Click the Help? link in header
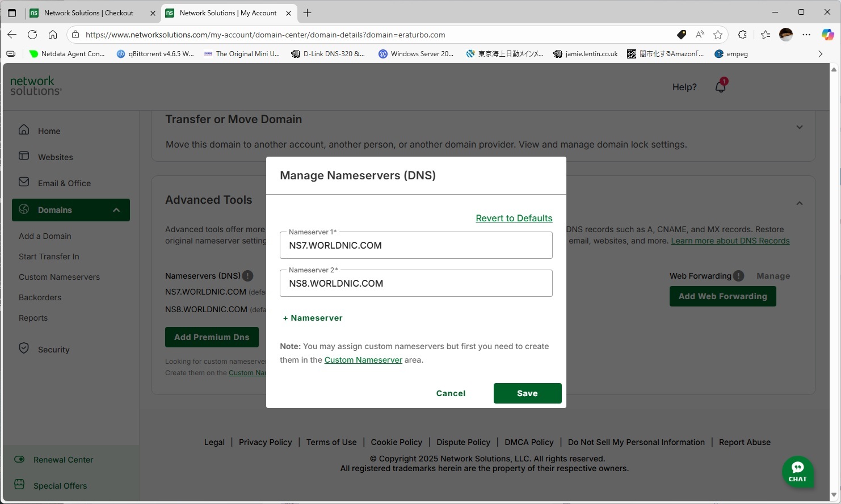 tap(684, 87)
